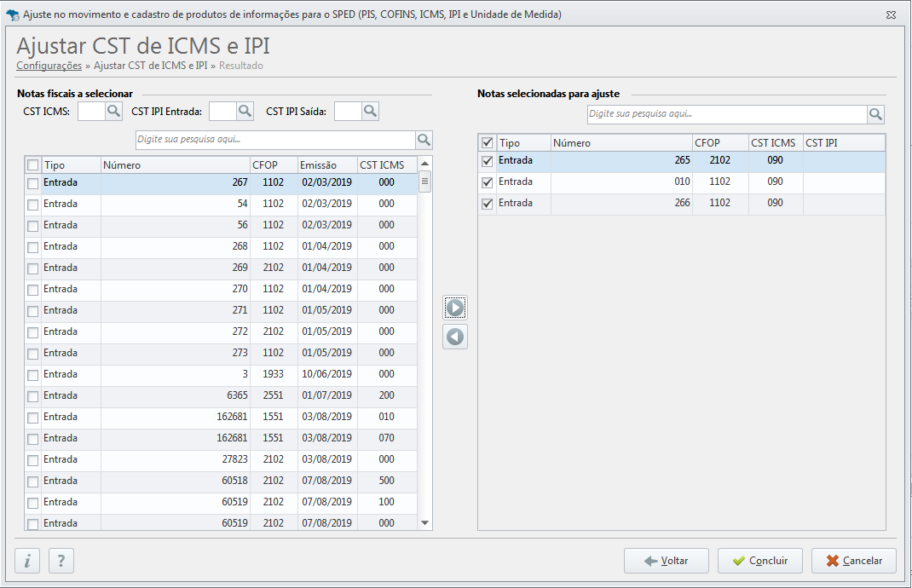Click the SPED app icon in the title bar

coord(14,14)
